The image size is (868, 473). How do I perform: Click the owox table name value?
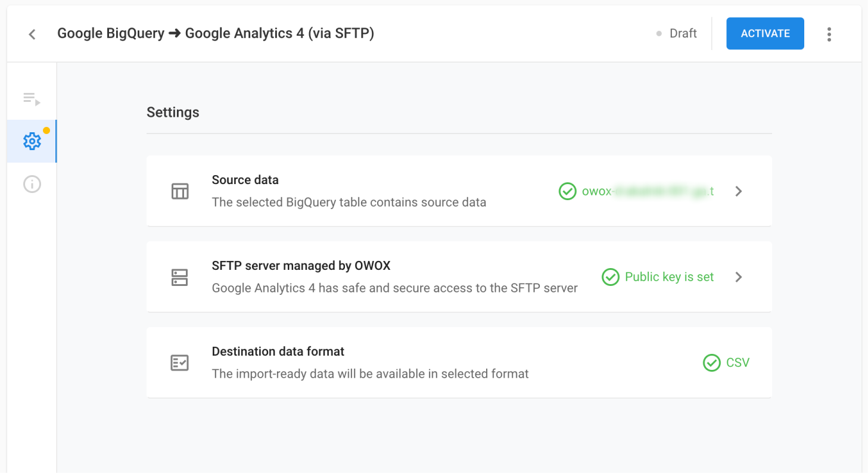click(648, 192)
